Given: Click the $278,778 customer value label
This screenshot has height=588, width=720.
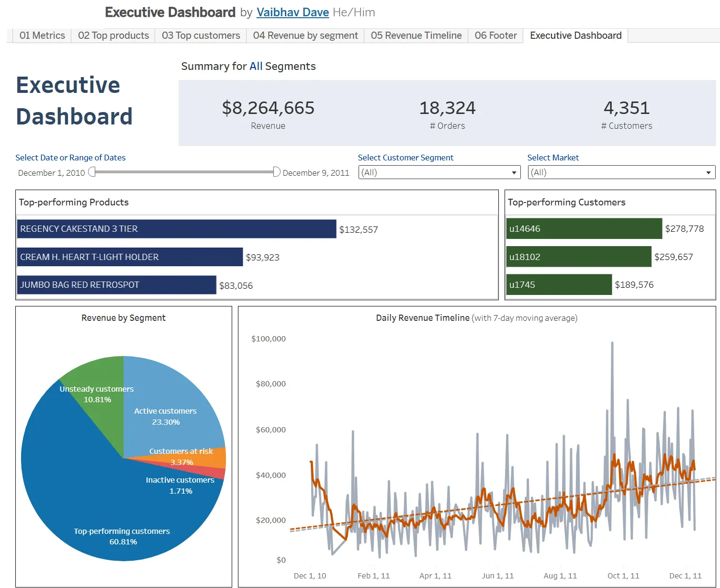Looking at the screenshot, I should [685, 229].
